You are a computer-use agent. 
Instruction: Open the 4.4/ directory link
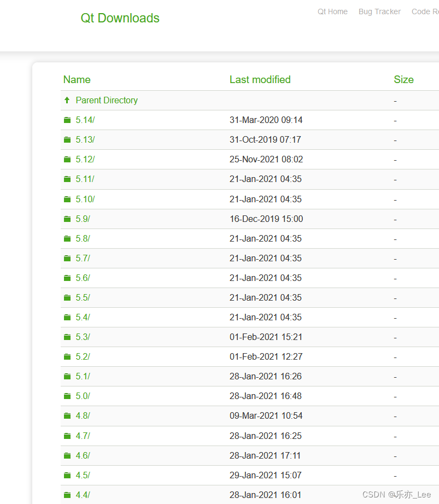[x=83, y=495]
